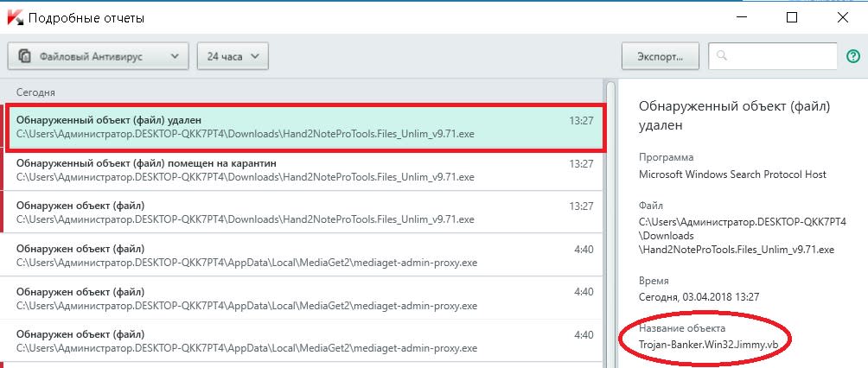This screenshot has width=868, height=368.
Task: Click the 'Название объекта' label
Action: [x=681, y=329]
